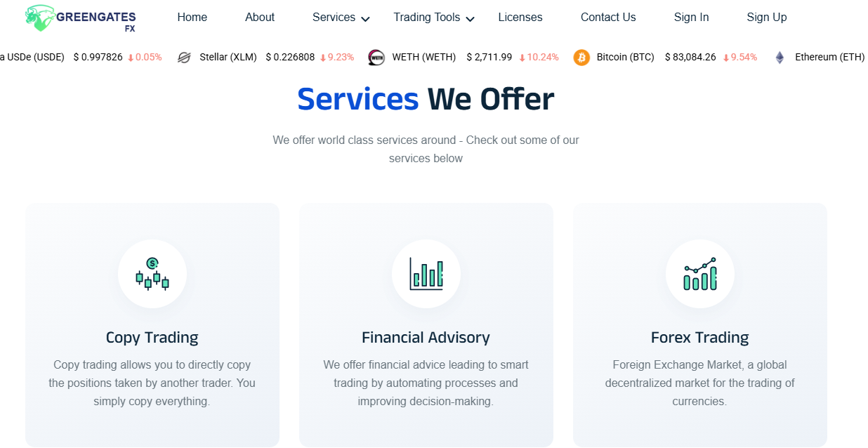The width and height of the screenshot is (868, 448).
Task: Click the Bitcoin price in ticker
Action: click(690, 58)
